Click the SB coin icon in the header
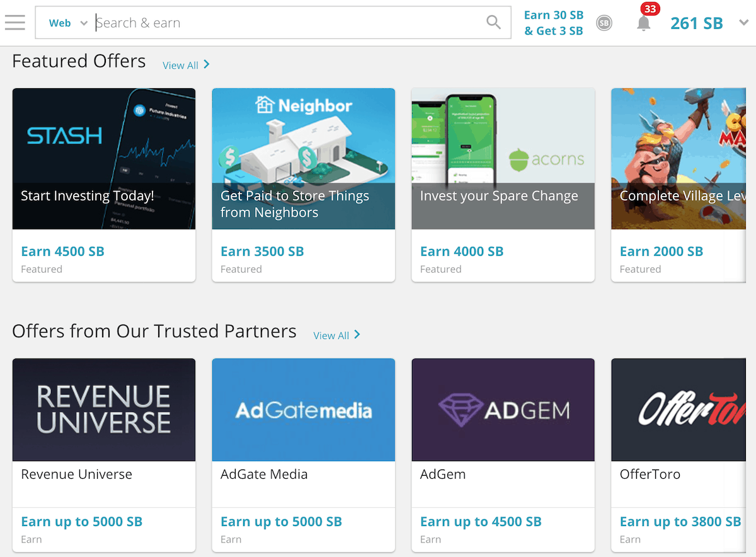This screenshot has width=756, height=557. point(604,23)
